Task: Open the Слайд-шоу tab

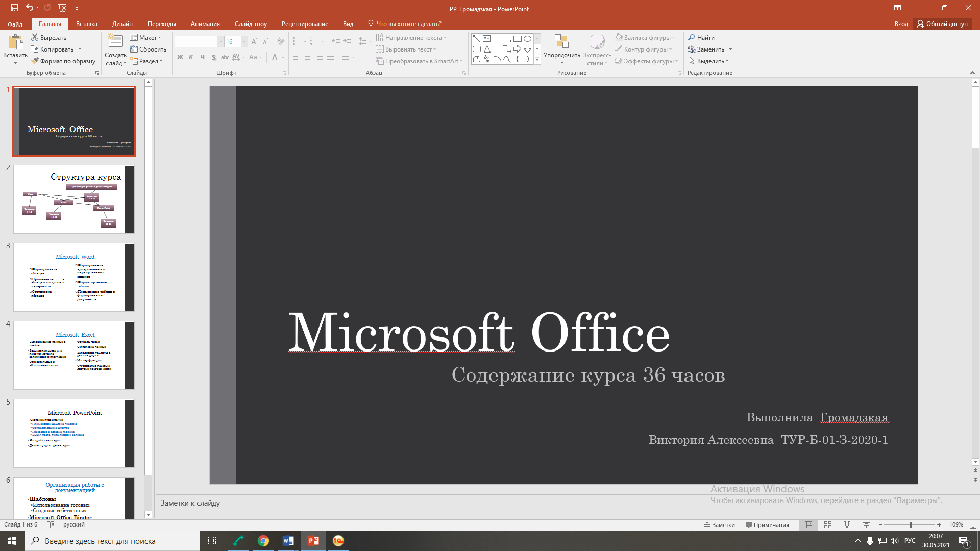Action: tap(251, 24)
